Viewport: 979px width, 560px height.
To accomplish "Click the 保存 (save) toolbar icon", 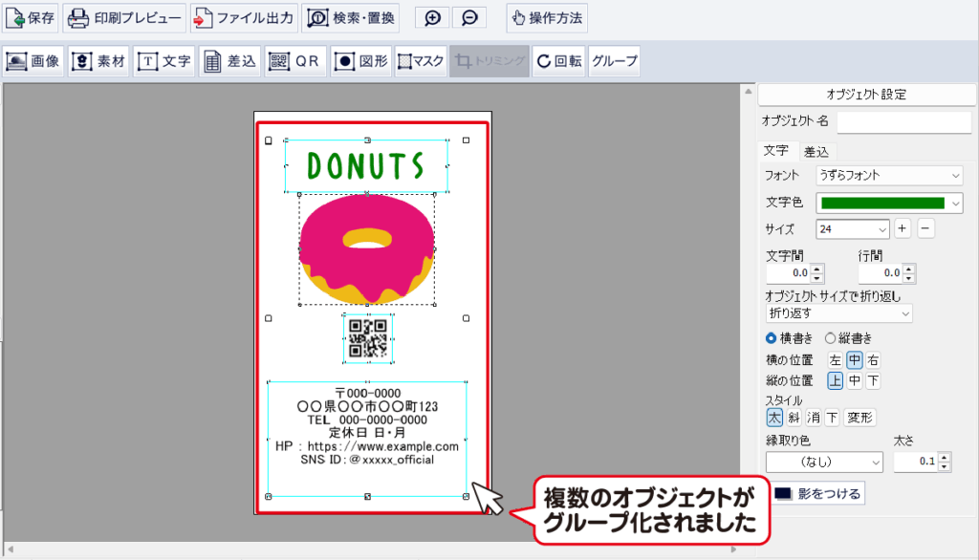I will pos(32,17).
